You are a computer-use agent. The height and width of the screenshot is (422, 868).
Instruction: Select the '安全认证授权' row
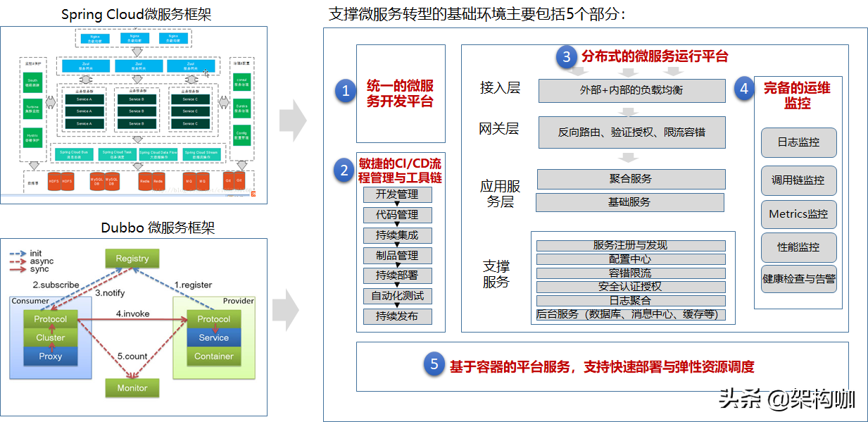click(631, 287)
